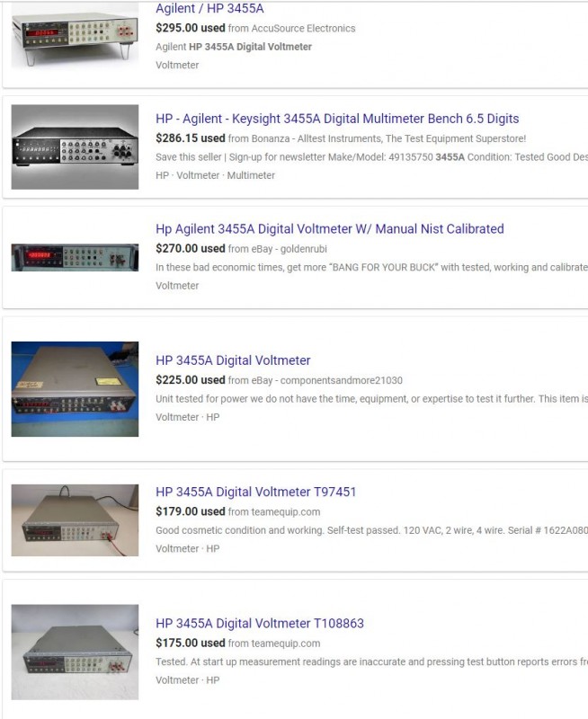Click 'from Bonanza - Alltest Instruments' seller text
The height and width of the screenshot is (719, 588).
click(377, 138)
